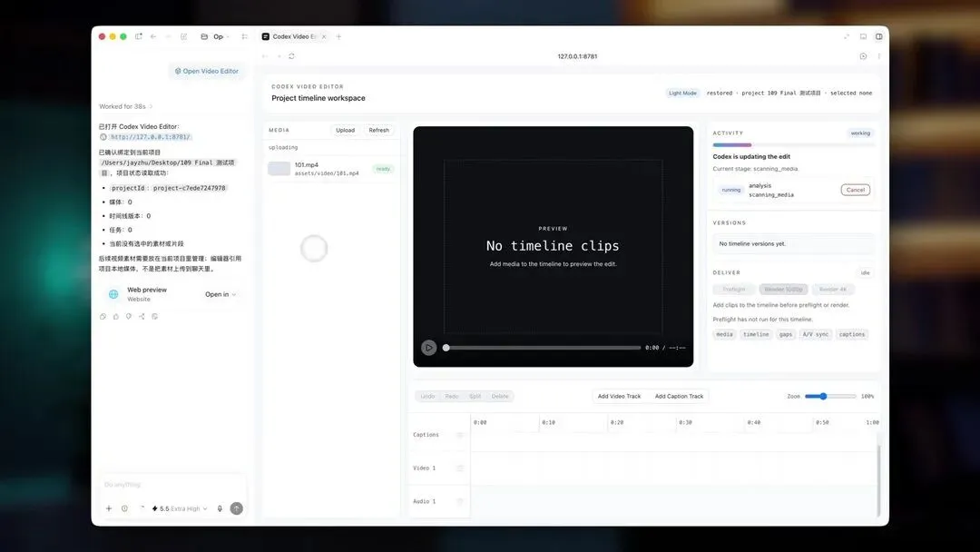Click the preview playback scrubber bar

click(542, 348)
